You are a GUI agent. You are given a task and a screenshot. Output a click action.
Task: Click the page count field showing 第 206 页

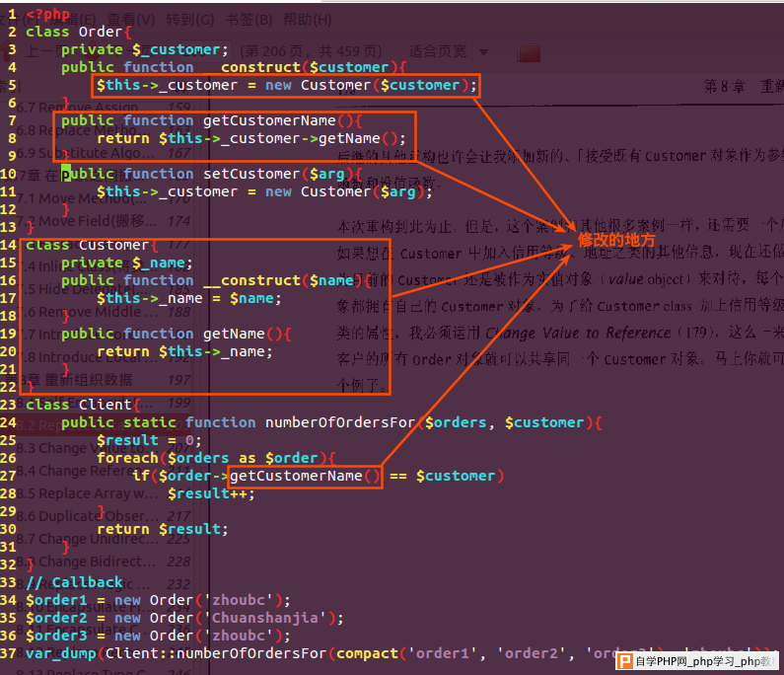click(312, 51)
